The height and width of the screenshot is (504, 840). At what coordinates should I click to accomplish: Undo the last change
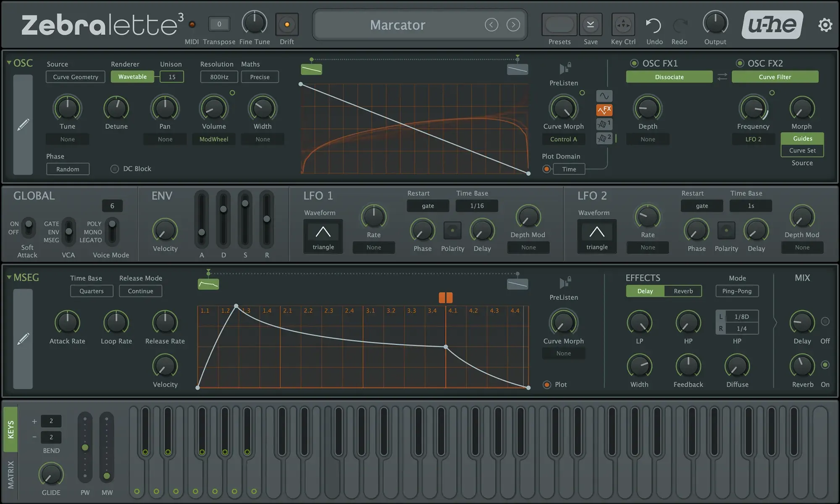pos(654,26)
